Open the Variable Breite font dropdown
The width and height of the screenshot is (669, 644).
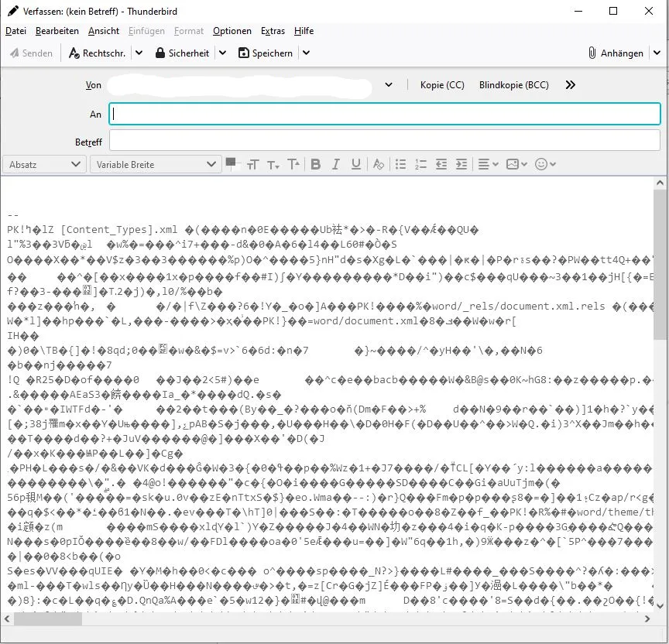[156, 165]
